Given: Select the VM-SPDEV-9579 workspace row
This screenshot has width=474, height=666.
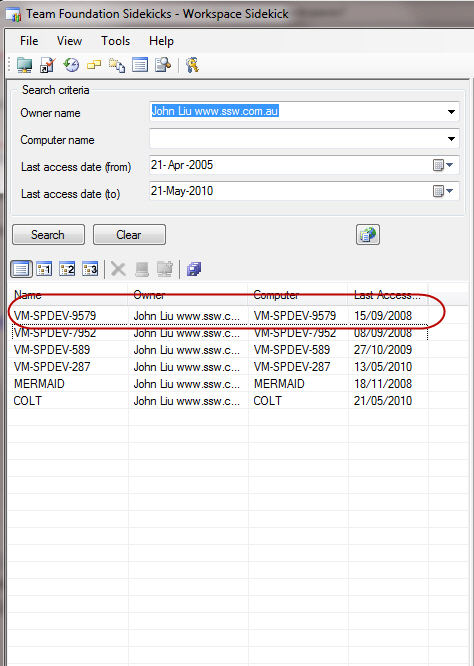Looking at the screenshot, I should coord(217,316).
